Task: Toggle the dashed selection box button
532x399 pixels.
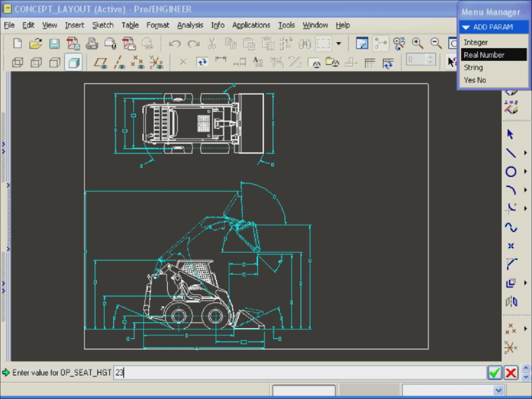Action: [323, 44]
